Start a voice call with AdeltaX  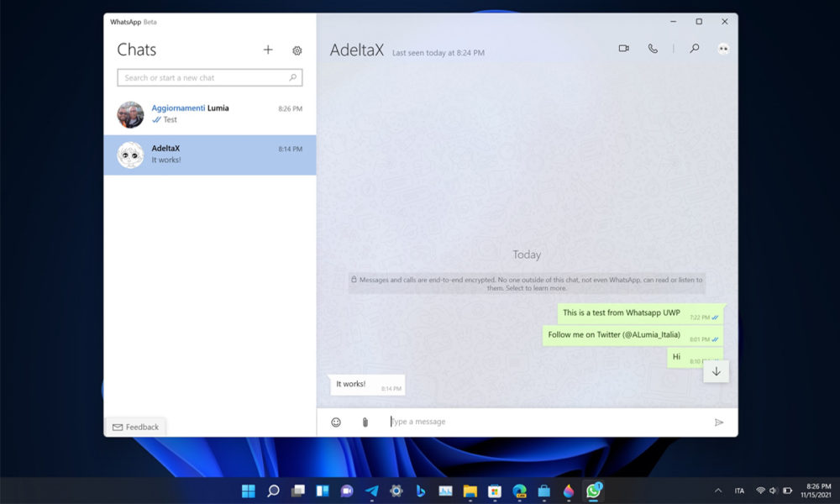click(x=654, y=48)
